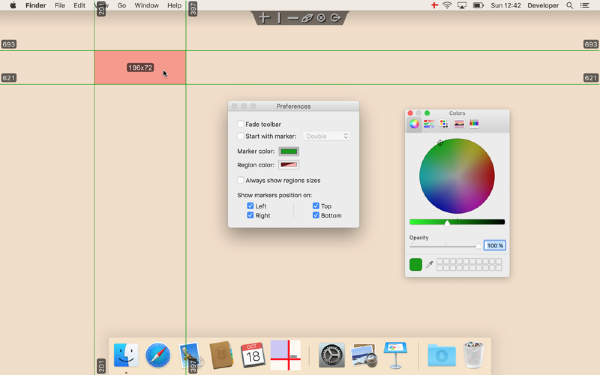The width and height of the screenshot is (600, 375).
Task: Open the AirPlay display menu
Action: click(462, 5)
